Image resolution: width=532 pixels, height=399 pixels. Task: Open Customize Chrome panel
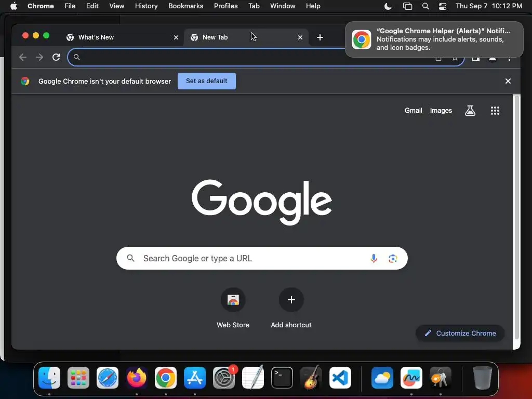pos(460,334)
